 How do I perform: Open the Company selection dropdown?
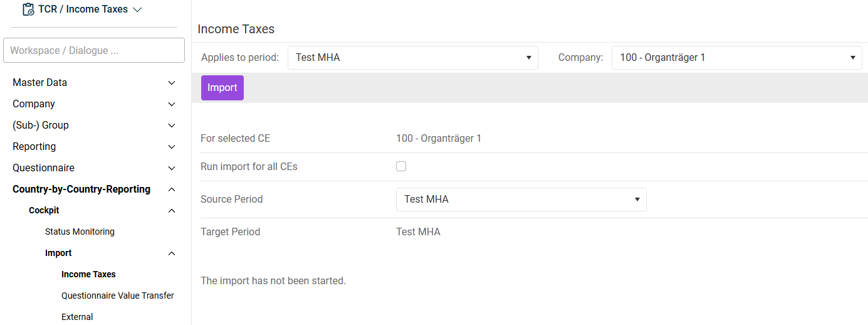736,58
